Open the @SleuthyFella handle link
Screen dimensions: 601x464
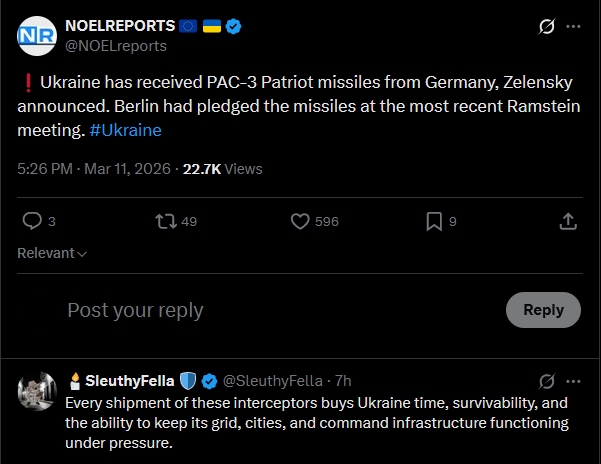click(271, 380)
